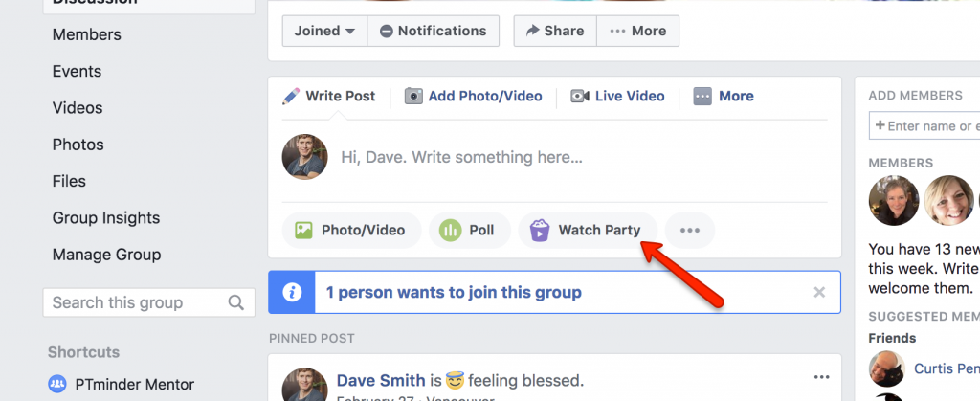Click the Photo/Video picture icon

coord(303,231)
